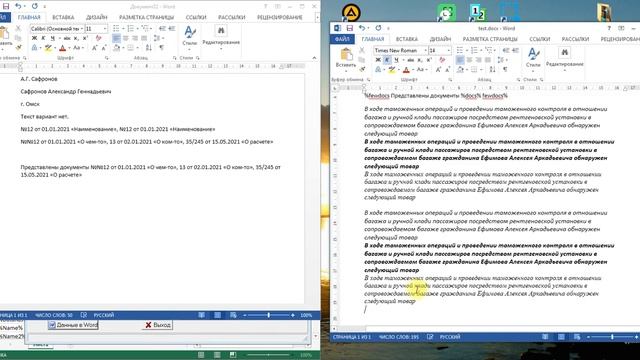The image size is (640, 360).
Task: Click Redo in the test.docx title bar
Action: tap(378, 28)
